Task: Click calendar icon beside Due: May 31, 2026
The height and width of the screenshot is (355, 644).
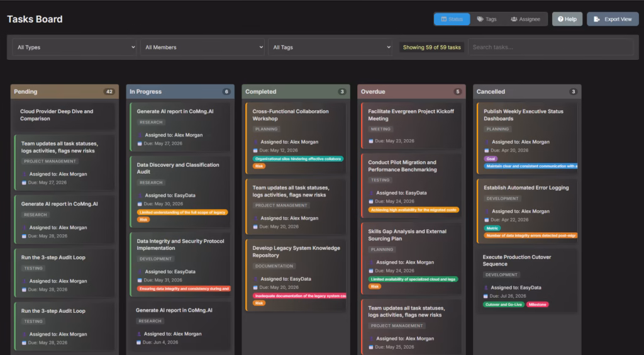Action: pyautogui.click(x=140, y=280)
